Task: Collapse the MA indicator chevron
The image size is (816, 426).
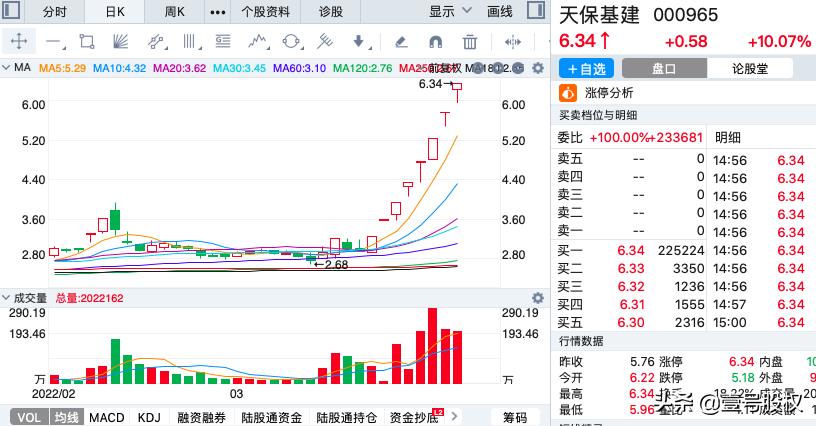Action: 6,68
